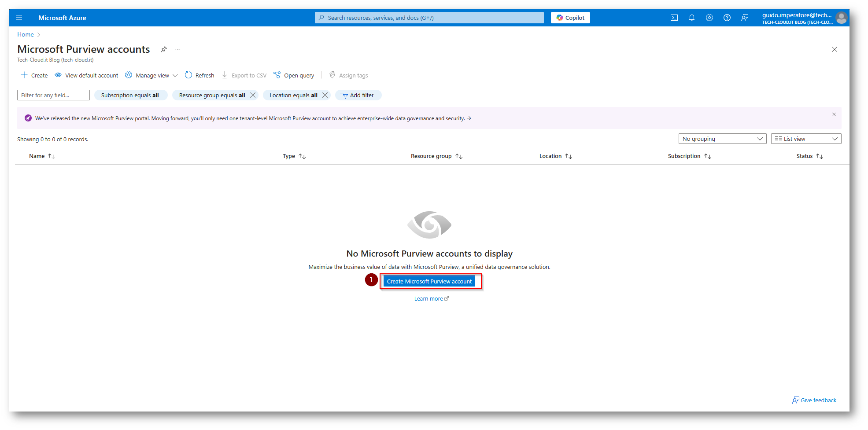The width and height of the screenshot is (868, 430).
Task: Open the Subscription equals all filter
Action: pyautogui.click(x=130, y=95)
